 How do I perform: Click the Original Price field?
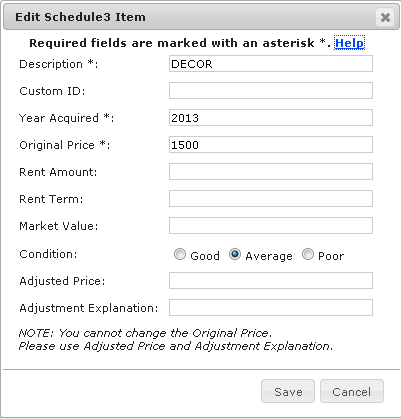click(x=271, y=145)
